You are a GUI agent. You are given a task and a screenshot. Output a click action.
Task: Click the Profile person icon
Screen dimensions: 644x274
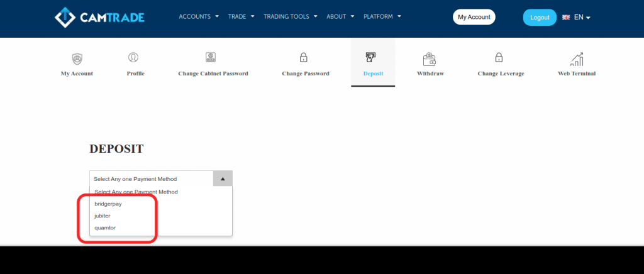coord(133,57)
